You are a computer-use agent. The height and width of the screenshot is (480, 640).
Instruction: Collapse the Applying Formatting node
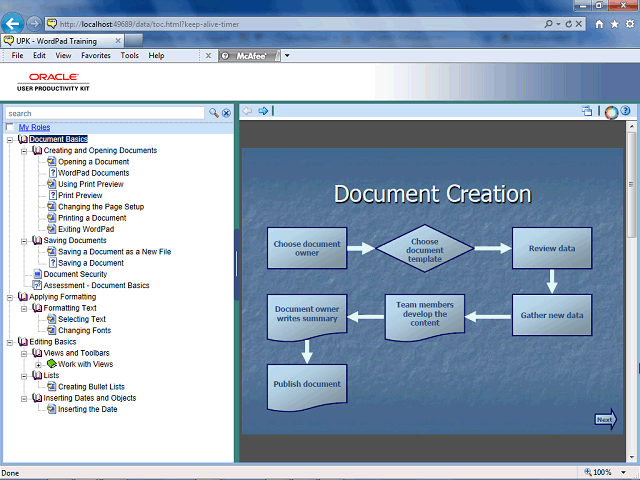[10, 298]
